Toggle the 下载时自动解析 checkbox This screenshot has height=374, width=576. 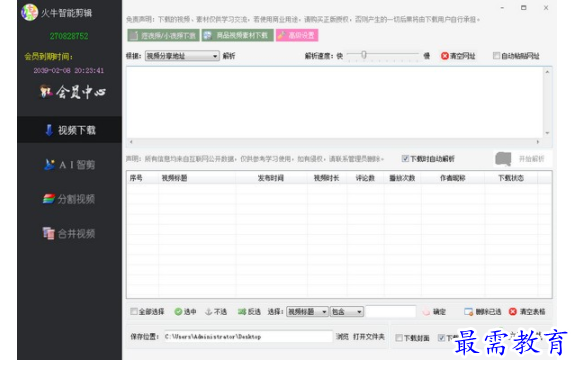click(x=405, y=159)
